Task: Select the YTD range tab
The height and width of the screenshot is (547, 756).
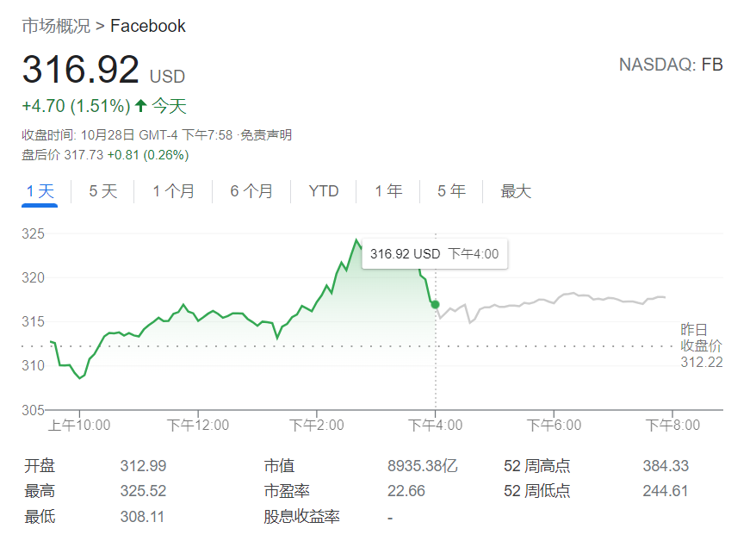Action: click(324, 191)
